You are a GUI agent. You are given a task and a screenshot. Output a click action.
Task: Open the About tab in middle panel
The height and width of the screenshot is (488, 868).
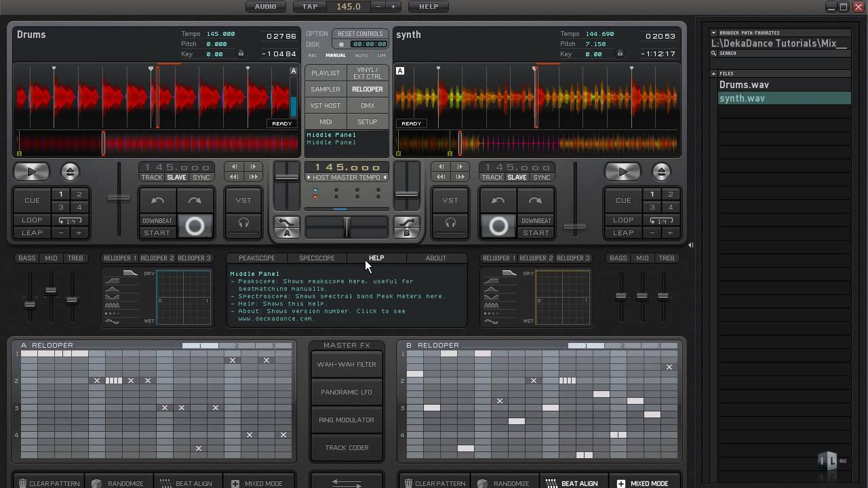(436, 258)
